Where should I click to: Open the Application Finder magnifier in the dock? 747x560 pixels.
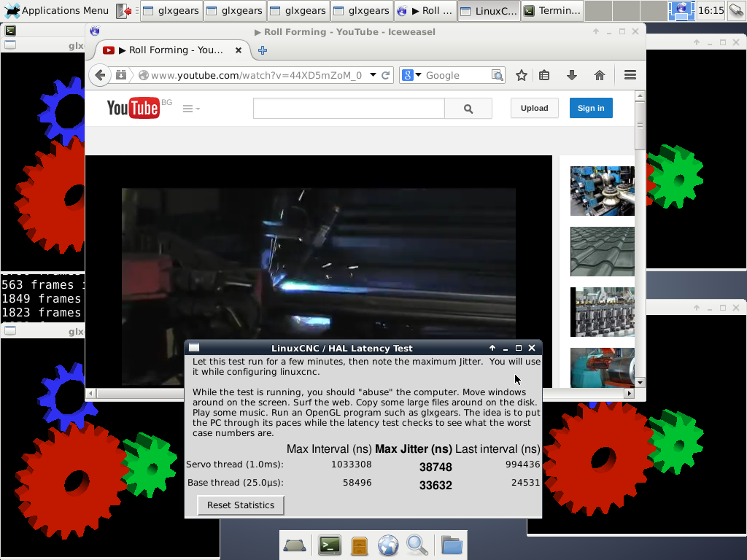coord(417,545)
